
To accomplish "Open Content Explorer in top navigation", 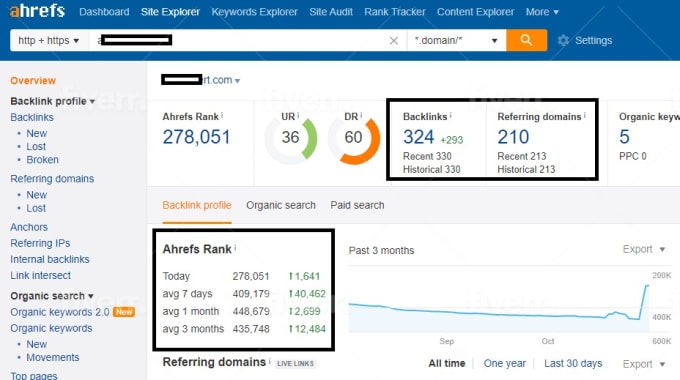I will click(475, 12).
